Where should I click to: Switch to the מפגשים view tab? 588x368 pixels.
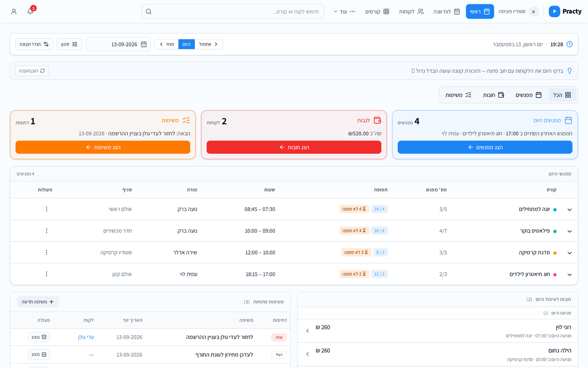[x=528, y=95]
